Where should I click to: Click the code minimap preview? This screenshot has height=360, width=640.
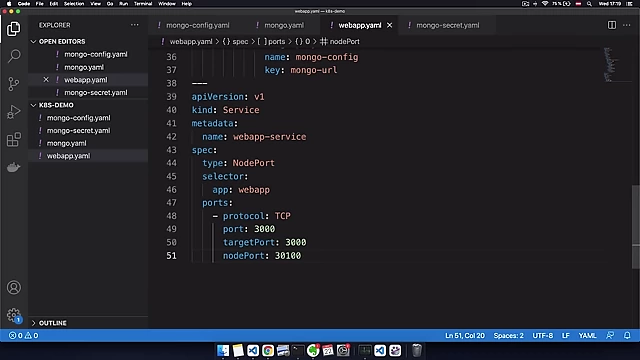(610, 64)
